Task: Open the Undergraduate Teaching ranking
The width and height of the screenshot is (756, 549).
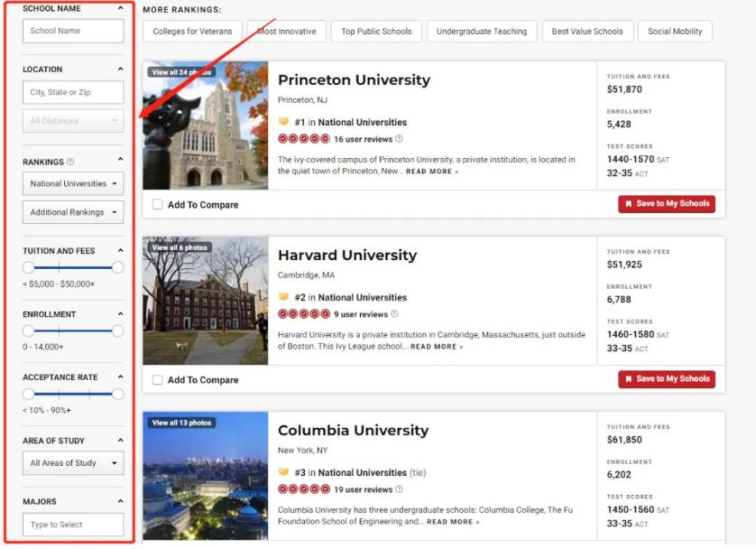Action: pos(482,32)
